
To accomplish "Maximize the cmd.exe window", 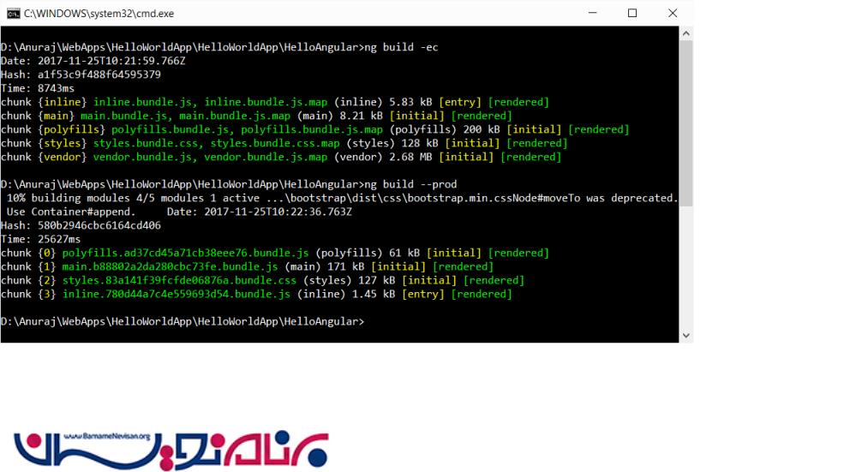I will 632,13.
